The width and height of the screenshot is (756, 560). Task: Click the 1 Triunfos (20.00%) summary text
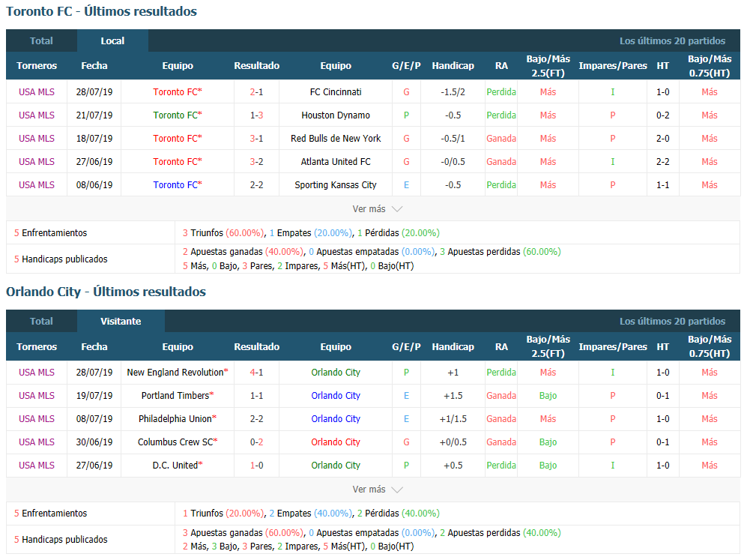(x=223, y=514)
